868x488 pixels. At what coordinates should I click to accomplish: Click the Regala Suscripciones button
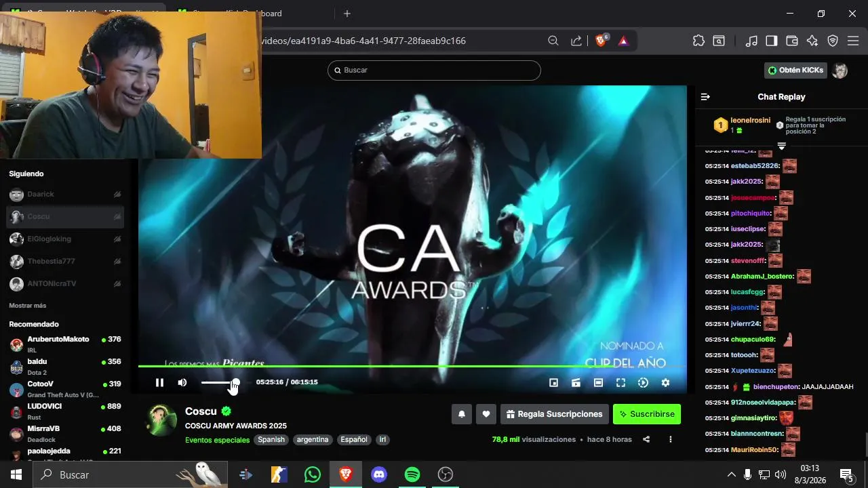click(x=554, y=414)
